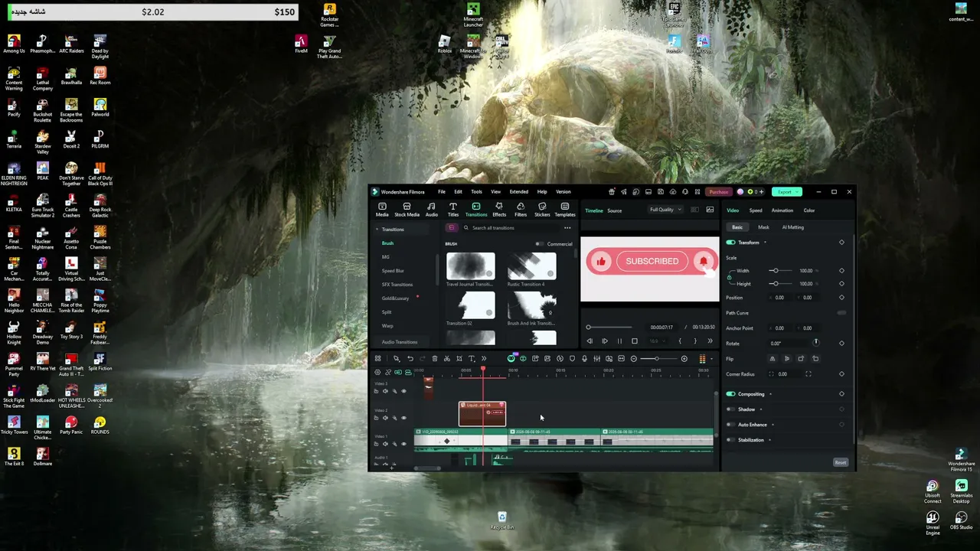980x551 pixels.
Task: Open the audio meter dropdown arrow
Action: (711, 359)
